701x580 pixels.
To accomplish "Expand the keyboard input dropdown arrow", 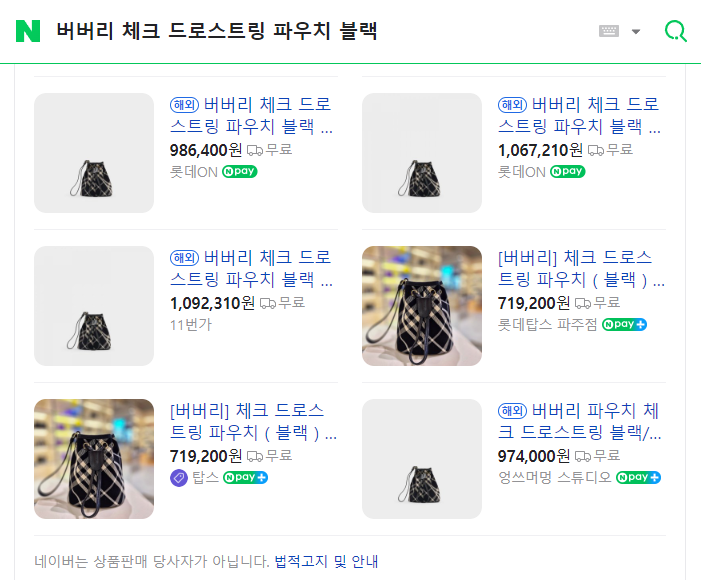I will tap(636, 31).
